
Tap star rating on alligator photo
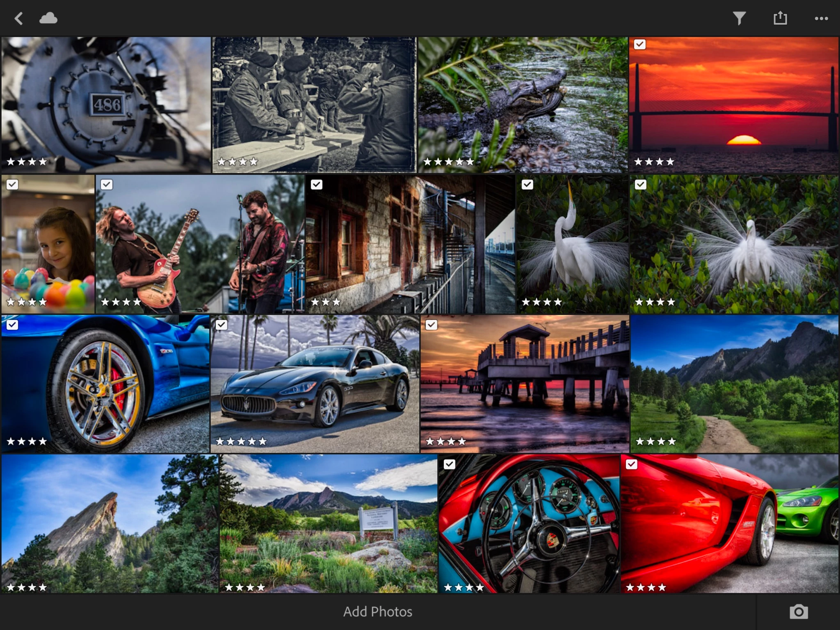[448, 162]
